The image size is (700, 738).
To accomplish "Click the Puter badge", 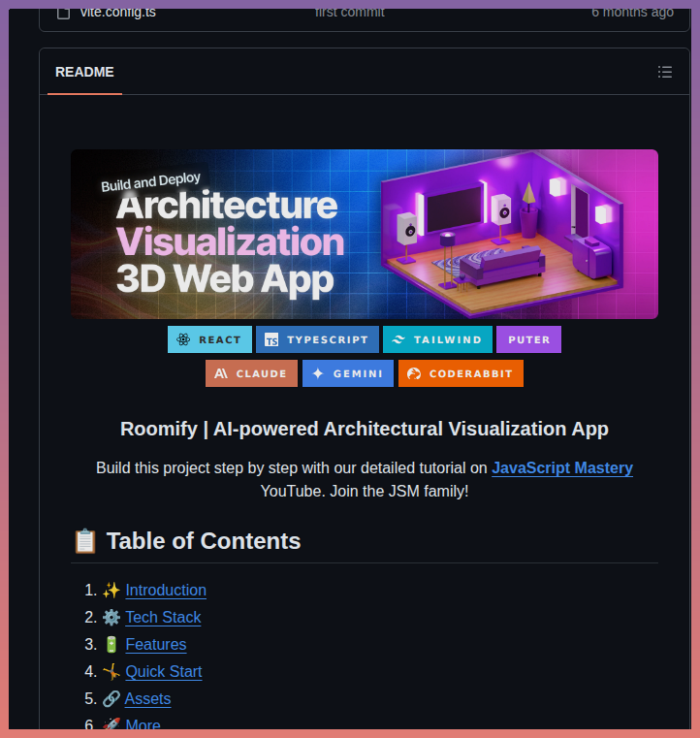I will pyautogui.click(x=528, y=339).
